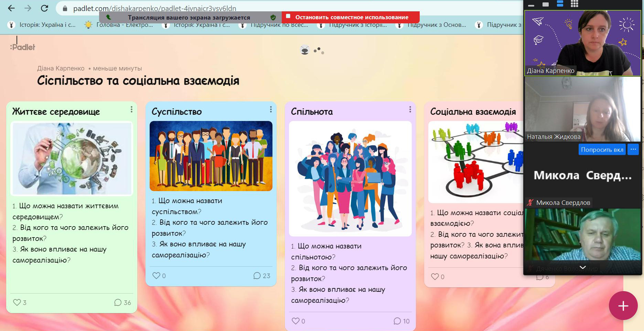644x331 pixels.
Task: Focus the padlet.com address bar URL
Action: tap(154, 8)
